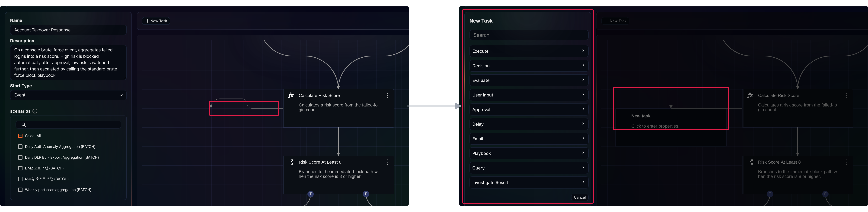This screenshot has width=868, height=212.
Task: Focus the scenarios search field
Action: click(x=68, y=125)
